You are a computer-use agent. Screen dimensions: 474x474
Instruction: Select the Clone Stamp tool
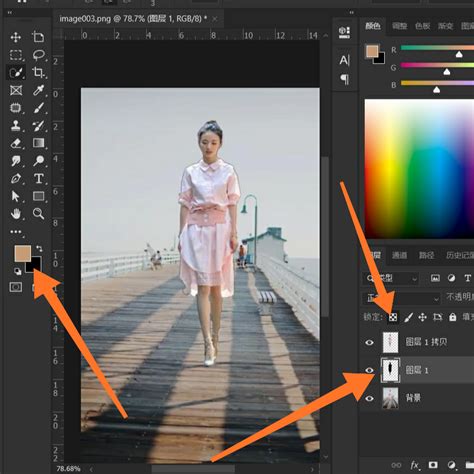[x=16, y=126]
